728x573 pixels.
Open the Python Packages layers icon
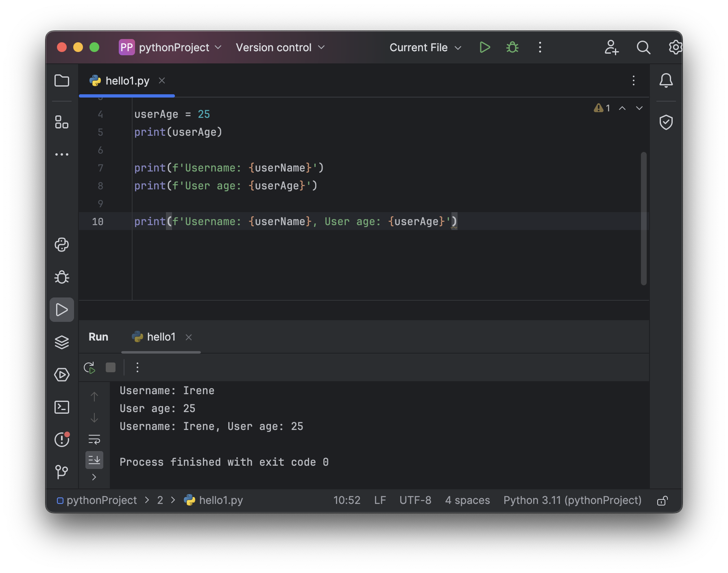[62, 342]
